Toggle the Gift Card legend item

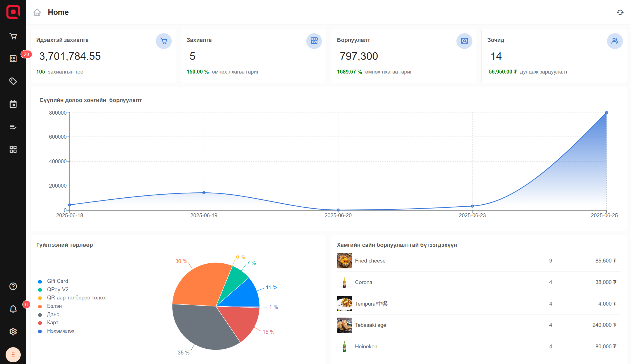[57, 281]
